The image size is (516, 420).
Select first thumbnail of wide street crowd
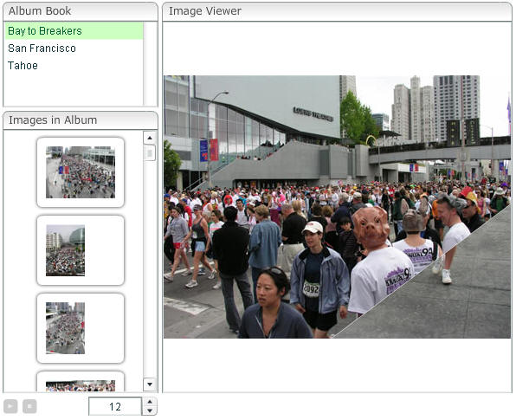click(x=81, y=172)
